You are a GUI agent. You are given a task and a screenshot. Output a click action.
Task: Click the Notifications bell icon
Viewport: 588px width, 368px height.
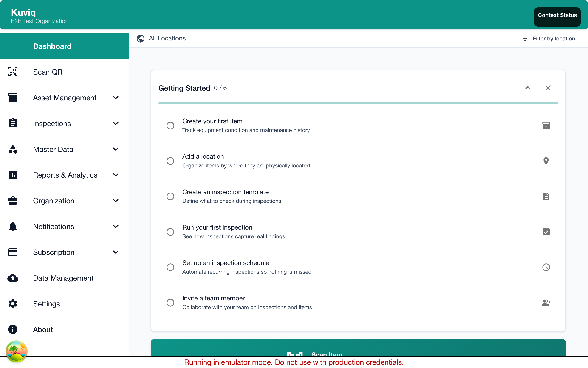(13, 226)
